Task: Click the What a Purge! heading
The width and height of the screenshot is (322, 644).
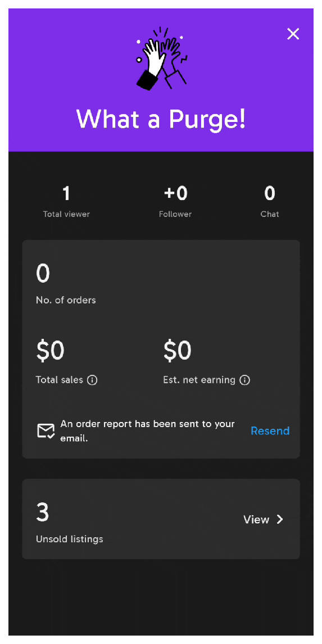Action: (161, 118)
